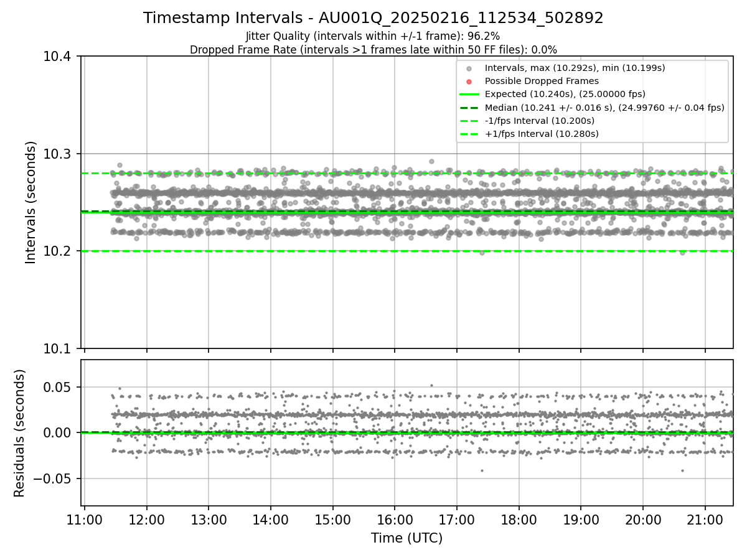Click the gray dot marker beside Intervals legend
The image size is (747, 560).
click(x=469, y=68)
